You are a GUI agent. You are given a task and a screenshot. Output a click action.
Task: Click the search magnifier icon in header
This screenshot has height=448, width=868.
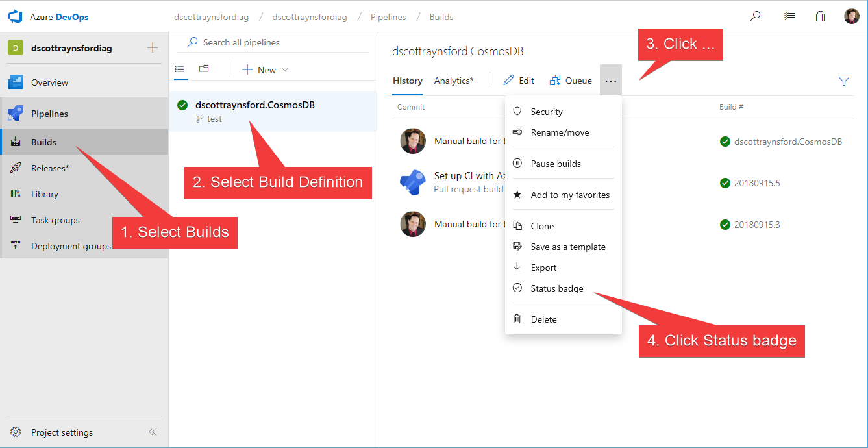point(755,17)
